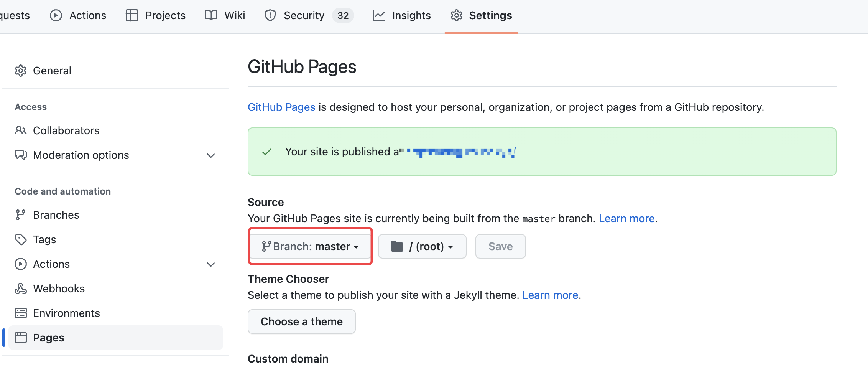
Task: Expand the sidebar Actions chevron
Action: [211, 264]
